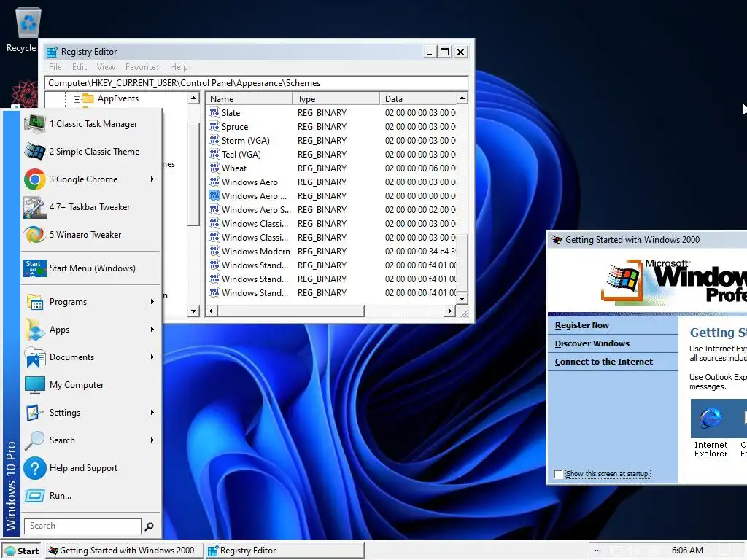Select the Windows Modern value icon
This screenshot has height=560, width=747.
pos(214,251)
